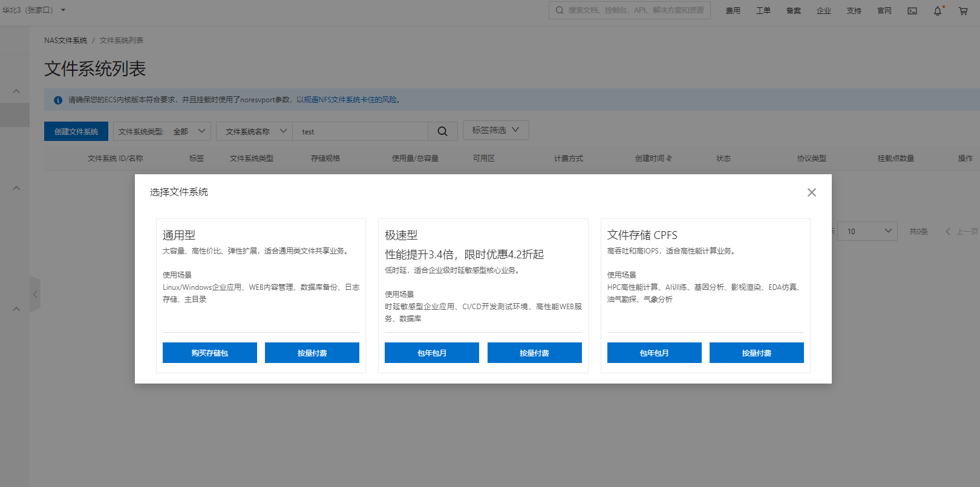The width and height of the screenshot is (980, 487).
Task: Open 费用 menu
Action: pos(733,11)
